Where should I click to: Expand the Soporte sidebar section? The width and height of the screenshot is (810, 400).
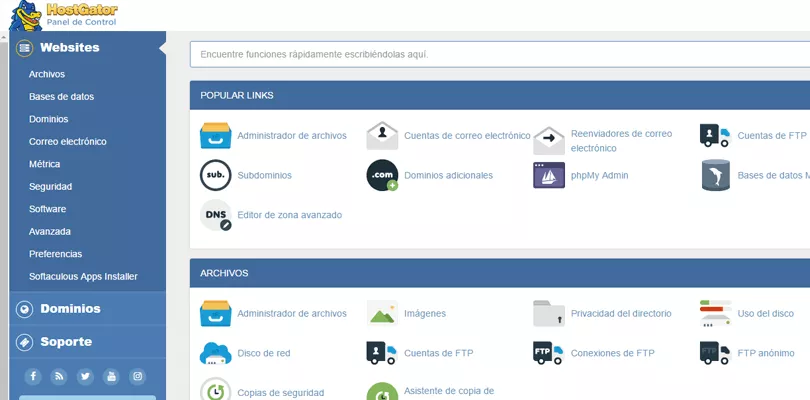point(87,342)
